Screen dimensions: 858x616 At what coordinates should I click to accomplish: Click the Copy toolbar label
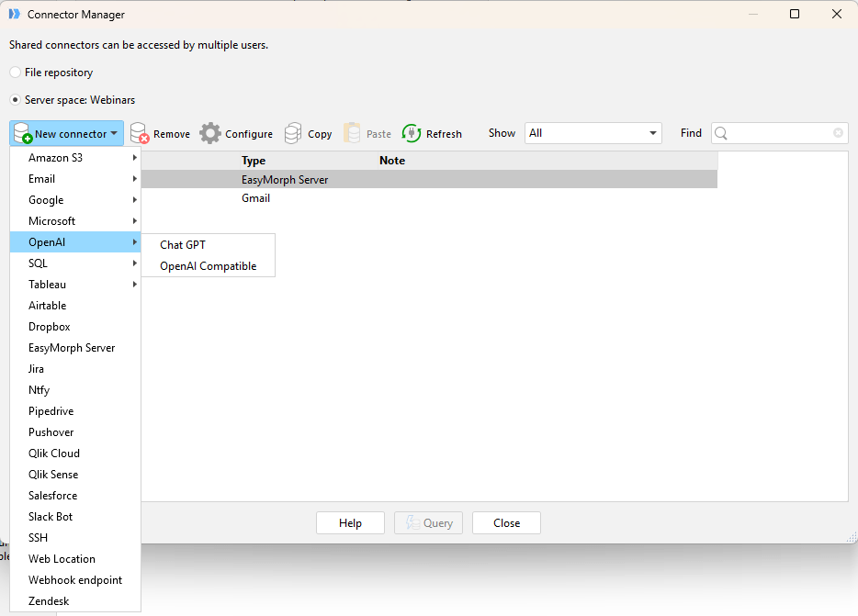[x=320, y=134]
